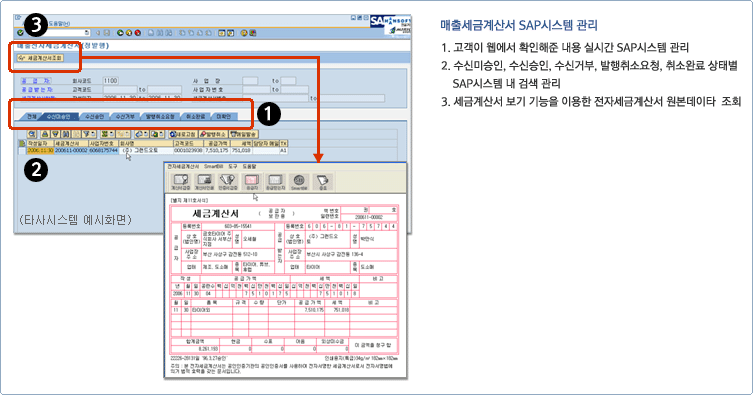This screenshot has height=395, width=753.
Task: Click the green checkmark execute icon
Action: (20, 33)
